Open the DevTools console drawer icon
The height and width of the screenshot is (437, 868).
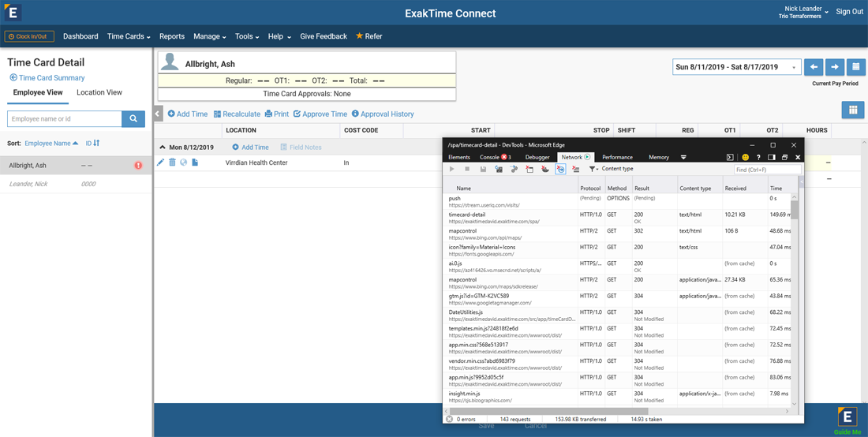tap(731, 158)
